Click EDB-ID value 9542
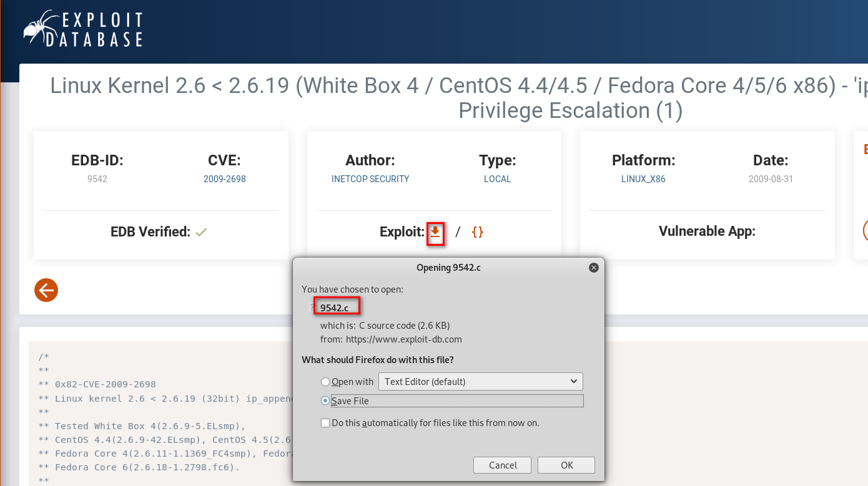The width and height of the screenshot is (868, 486). (x=97, y=179)
